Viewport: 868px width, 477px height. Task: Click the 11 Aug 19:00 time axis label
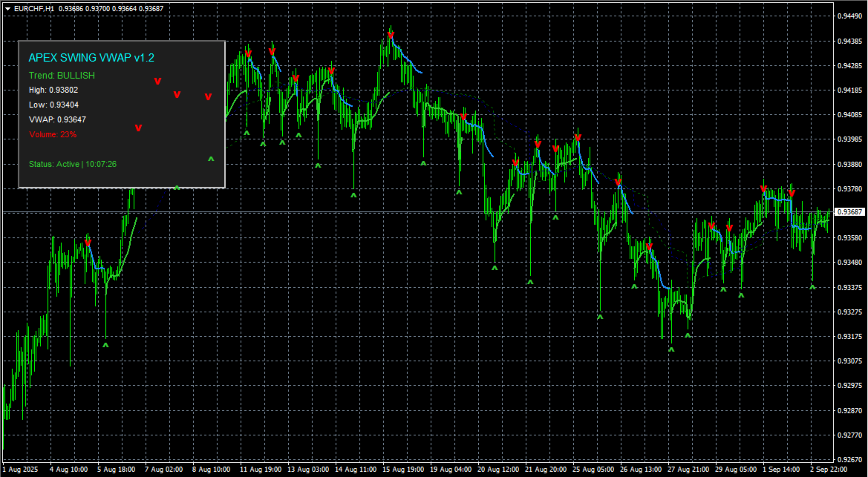[x=261, y=470]
